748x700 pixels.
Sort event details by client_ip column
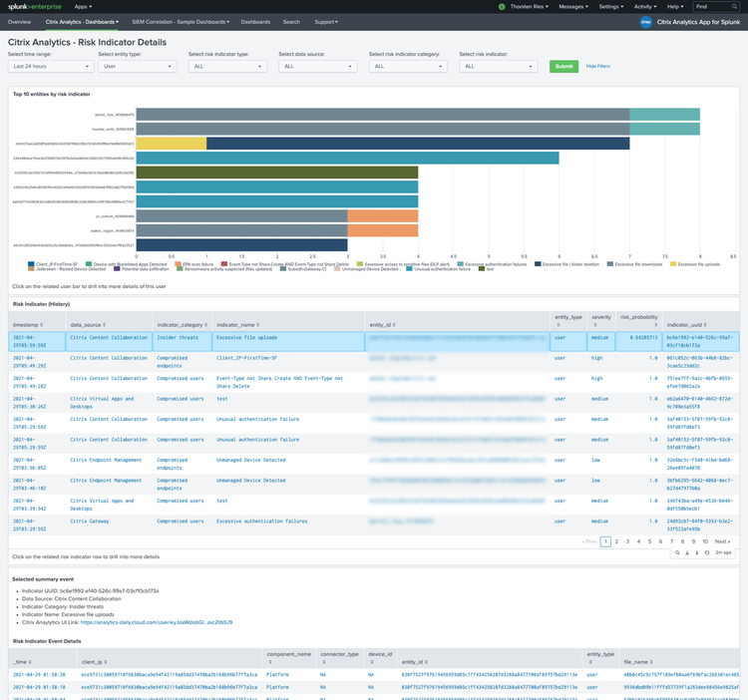[94, 662]
